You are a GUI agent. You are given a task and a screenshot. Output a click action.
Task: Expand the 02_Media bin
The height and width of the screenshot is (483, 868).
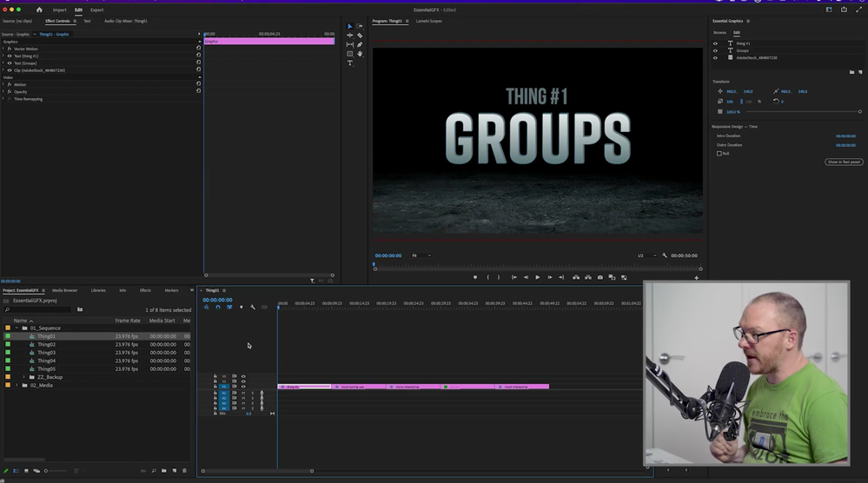17,385
